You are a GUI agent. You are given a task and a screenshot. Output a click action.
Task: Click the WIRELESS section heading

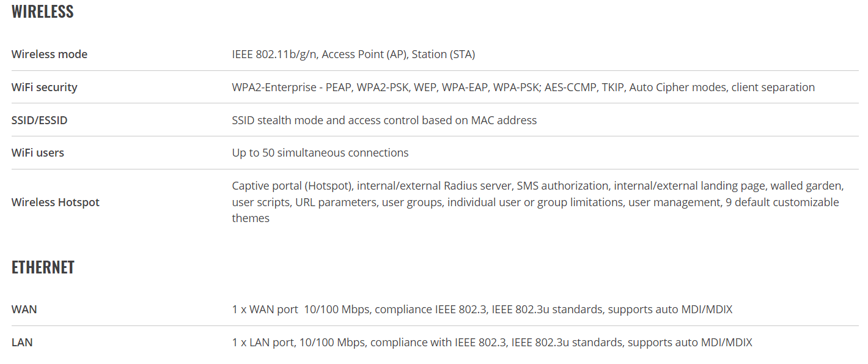pos(43,12)
